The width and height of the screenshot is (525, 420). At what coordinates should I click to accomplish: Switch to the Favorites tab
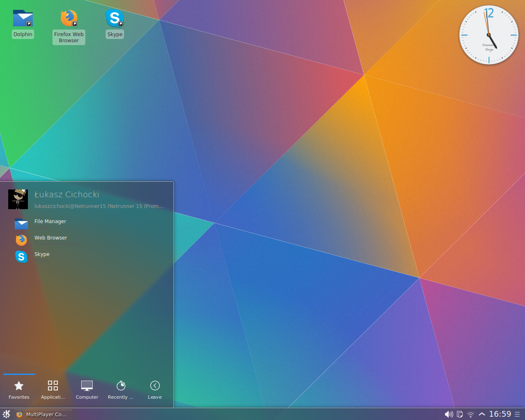(x=19, y=390)
